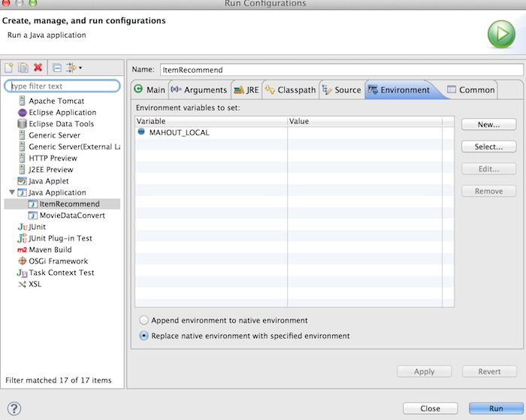Click the HTTP Preview icon
The image size is (526, 420).
click(22, 158)
